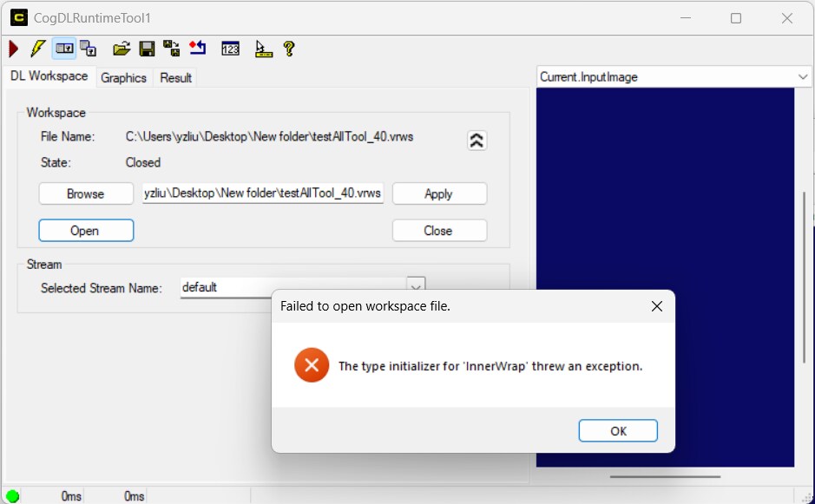Open a file with the folder icon
The image size is (815, 504).
(x=121, y=49)
